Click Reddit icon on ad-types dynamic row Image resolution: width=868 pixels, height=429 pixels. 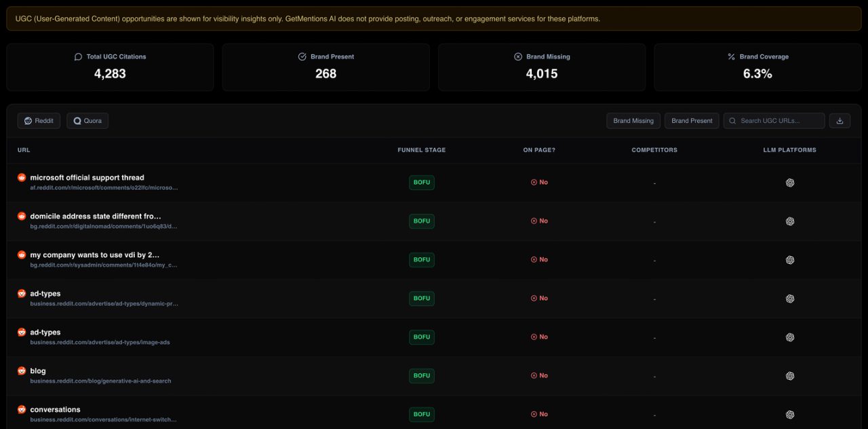pos(22,294)
